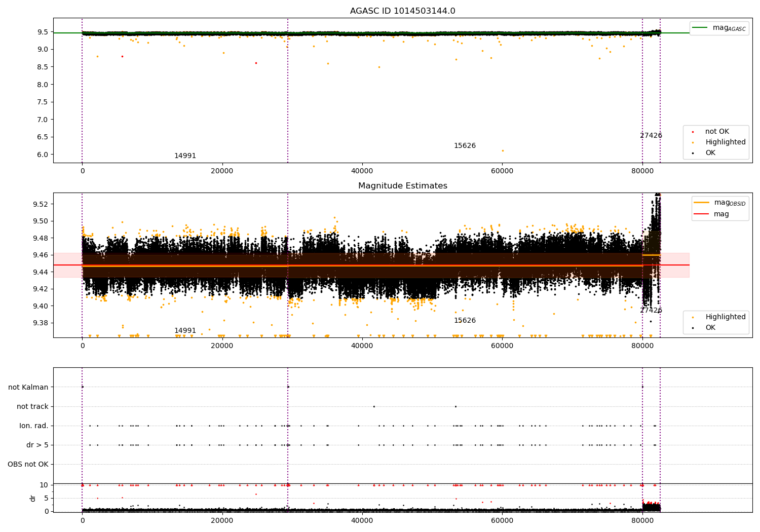The image size is (760, 532).
Task: Click the '7.5' y-axis tick in the top plot
Action: coord(43,102)
